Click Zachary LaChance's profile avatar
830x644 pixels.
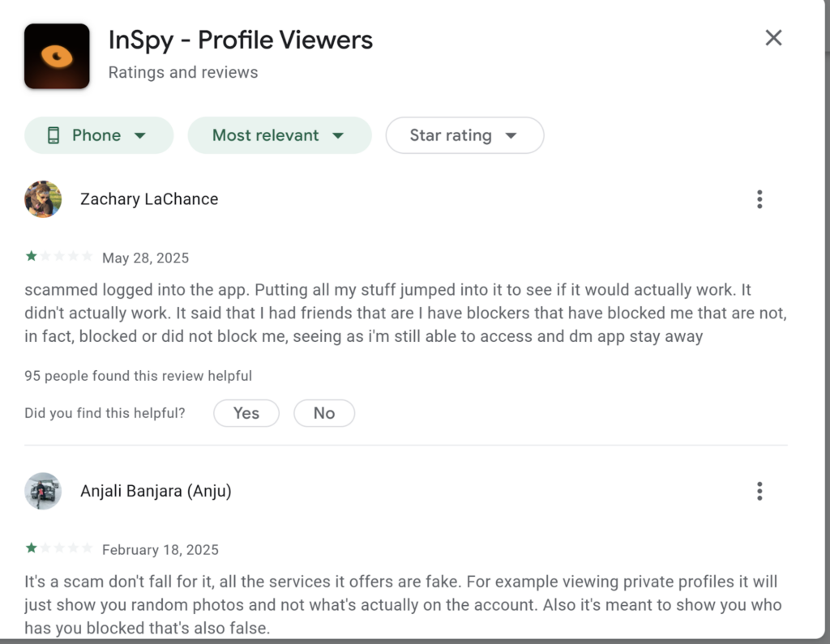(43, 198)
